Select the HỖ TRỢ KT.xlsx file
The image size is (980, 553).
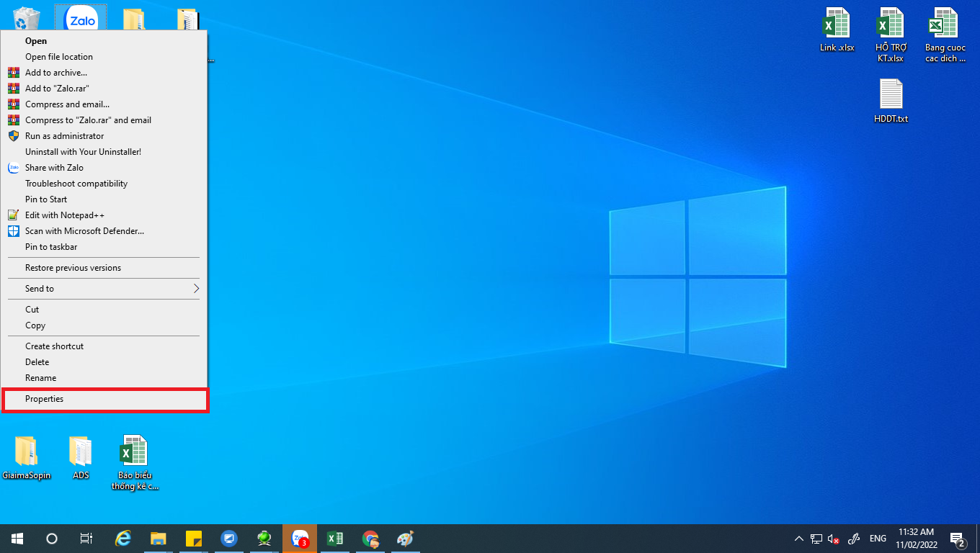pyautogui.click(x=890, y=35)
